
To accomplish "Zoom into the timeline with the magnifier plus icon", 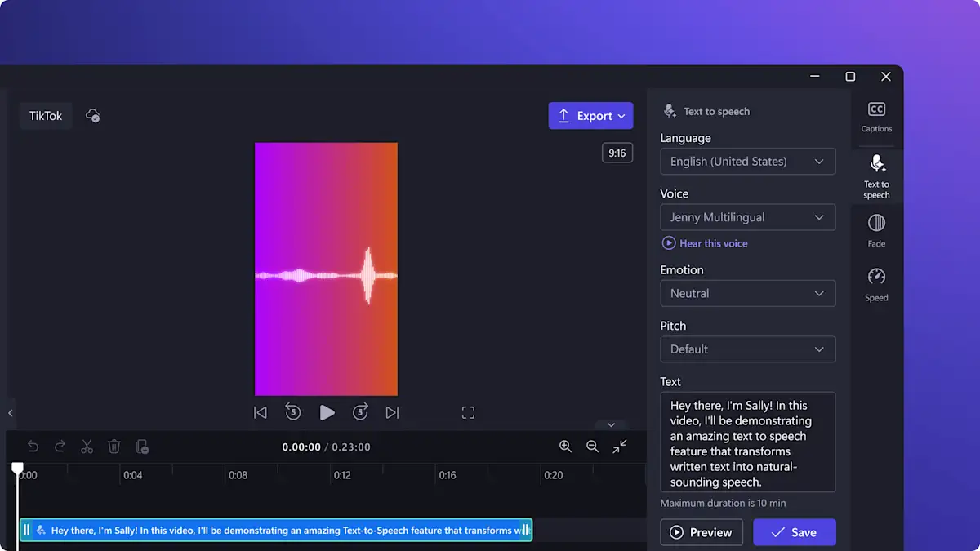I will click(565, 447).
